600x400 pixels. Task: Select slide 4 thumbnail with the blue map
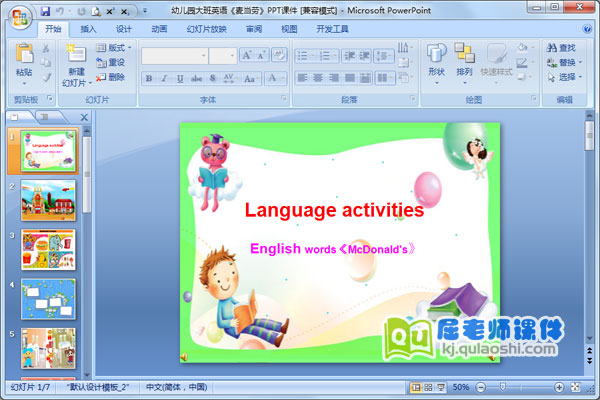pyautogui.click(x=48, y=299)
